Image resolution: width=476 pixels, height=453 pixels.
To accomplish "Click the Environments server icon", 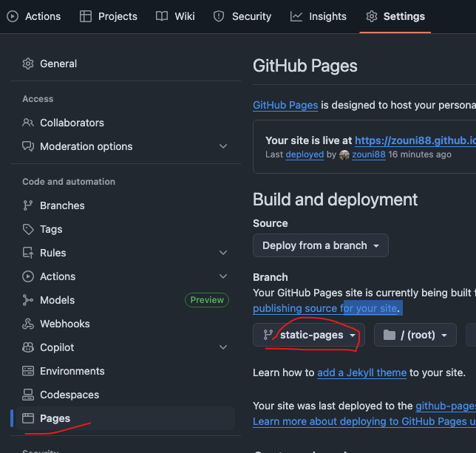I will pyautogui.click(x=28, y=371).
